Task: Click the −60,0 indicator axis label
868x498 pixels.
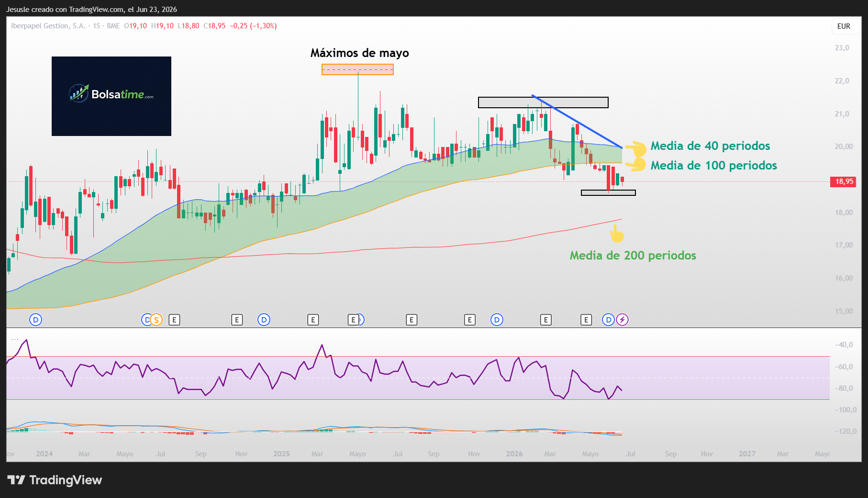Action: tap(844, 367)
